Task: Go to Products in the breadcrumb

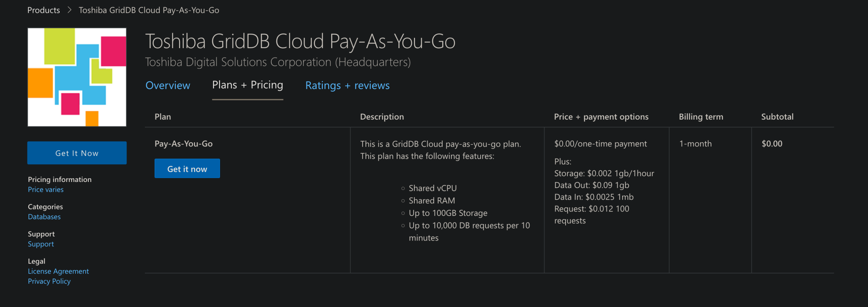Action: [43, 10]
